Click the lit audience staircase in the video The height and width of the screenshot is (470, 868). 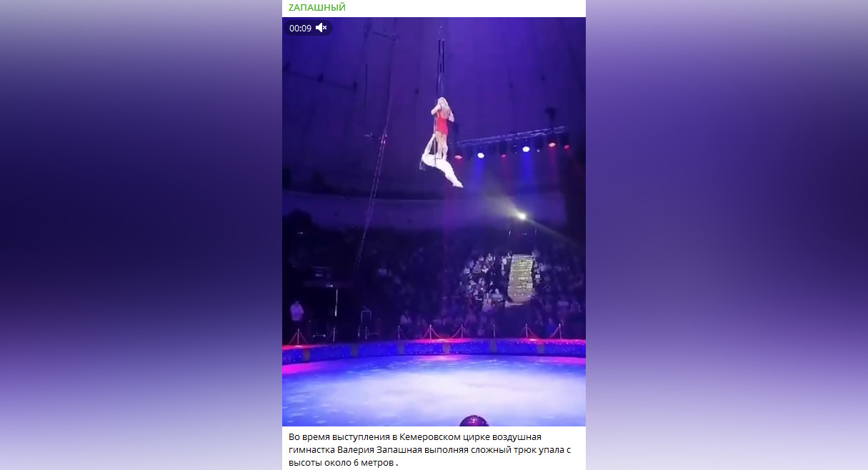pos(521,279)
